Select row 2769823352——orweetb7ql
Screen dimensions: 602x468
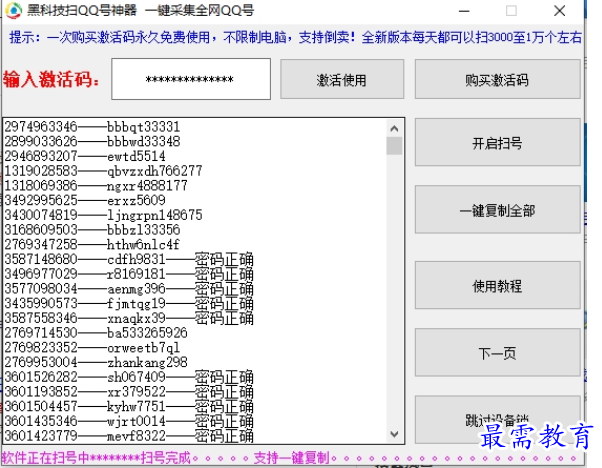[x=92, y=348]
